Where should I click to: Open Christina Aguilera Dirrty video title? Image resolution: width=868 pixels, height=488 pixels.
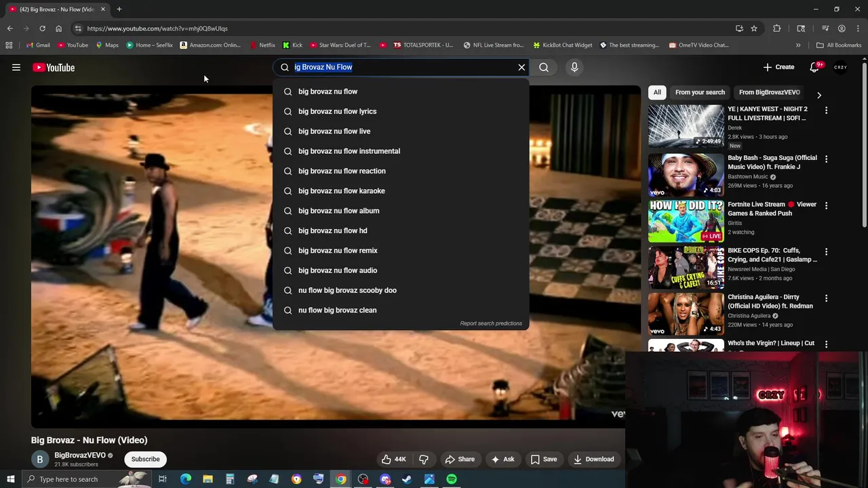[770, 302]
